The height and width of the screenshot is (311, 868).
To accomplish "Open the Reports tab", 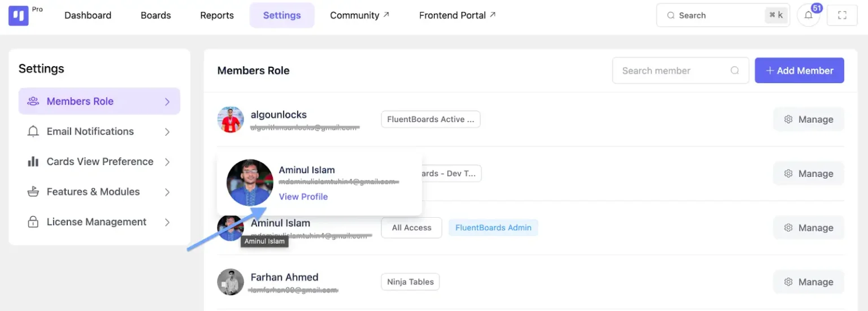I will tap(217, 15).
